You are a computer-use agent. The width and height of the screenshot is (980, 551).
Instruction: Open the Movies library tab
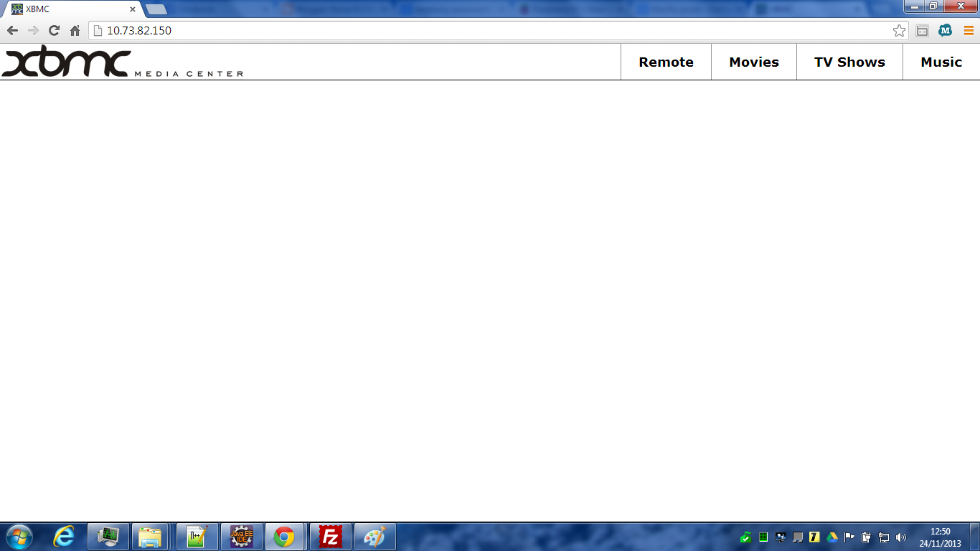click(754, 62)
